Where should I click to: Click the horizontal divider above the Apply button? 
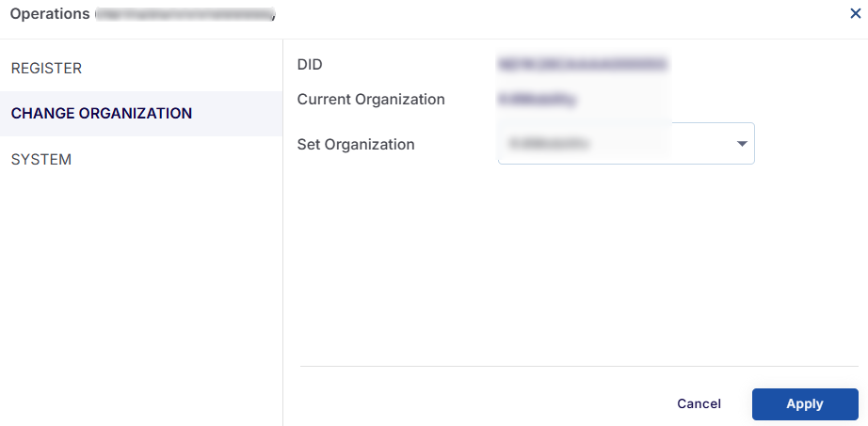click(579, 366)
